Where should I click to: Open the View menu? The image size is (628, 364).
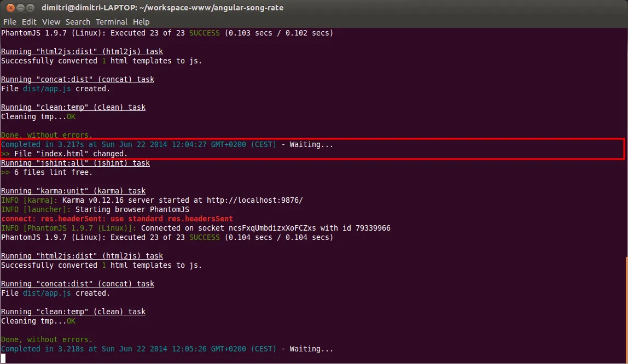coord(51,22)
